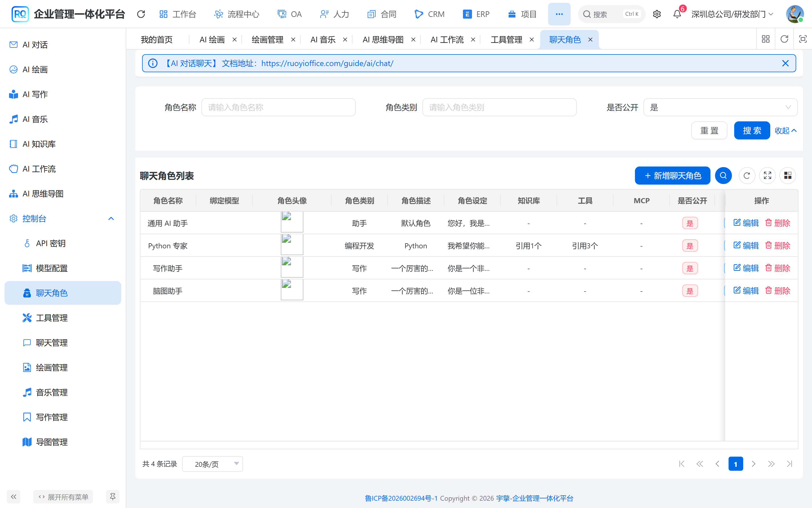Viewport: 812px width, 508px height.
Task: Open the more modules ellipsis menu
Action: point(559,14)
